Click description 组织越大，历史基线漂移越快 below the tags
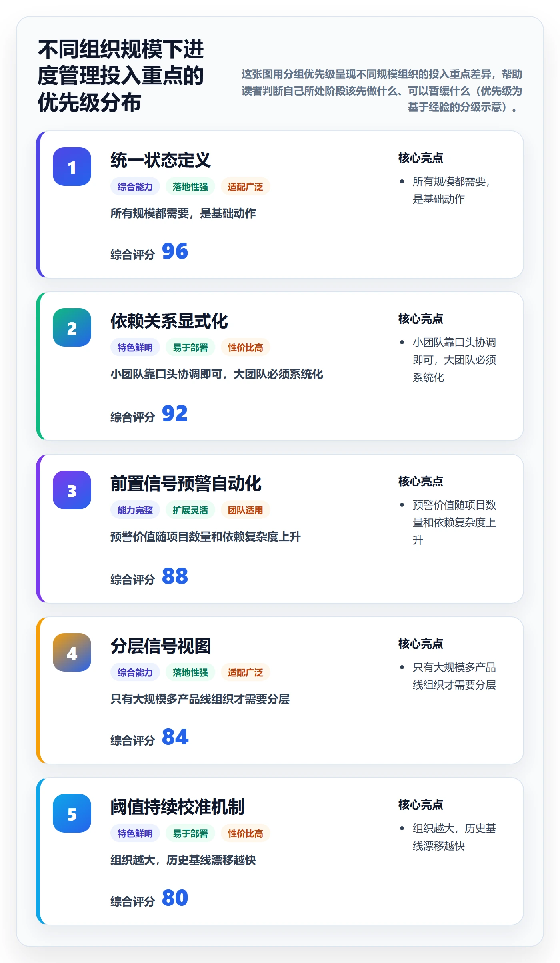560x963 pixels. (183, 860)
